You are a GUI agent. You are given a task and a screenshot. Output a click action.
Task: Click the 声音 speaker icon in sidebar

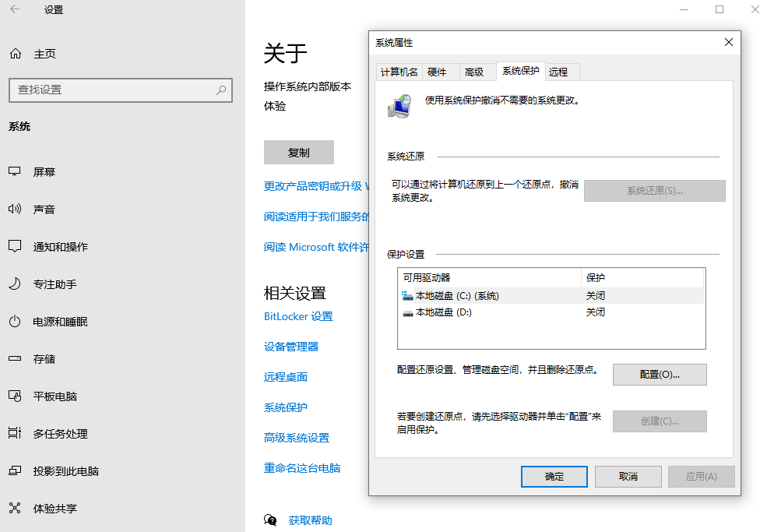point(15,209)
